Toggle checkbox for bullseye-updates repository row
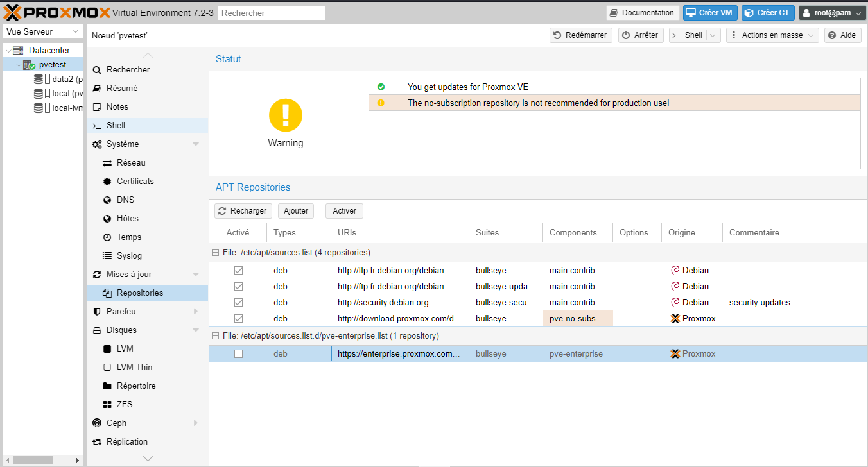The image size is (868, 467). click(x=238, y=286)
